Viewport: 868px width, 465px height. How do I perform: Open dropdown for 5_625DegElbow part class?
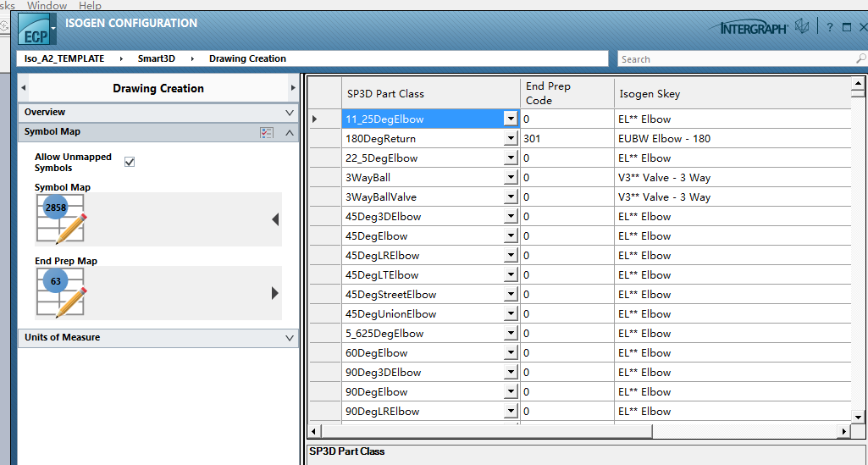[511, 334]
